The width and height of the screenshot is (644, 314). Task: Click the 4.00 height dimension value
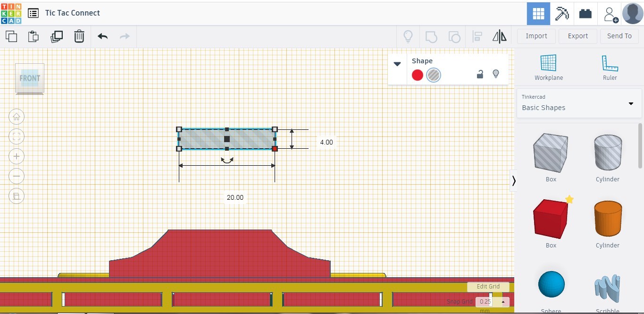tap(326, 142)
